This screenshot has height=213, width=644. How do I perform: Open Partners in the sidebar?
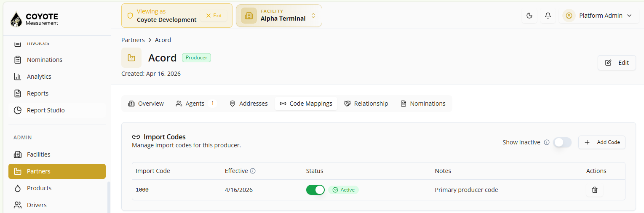click(x=57, y=171)
